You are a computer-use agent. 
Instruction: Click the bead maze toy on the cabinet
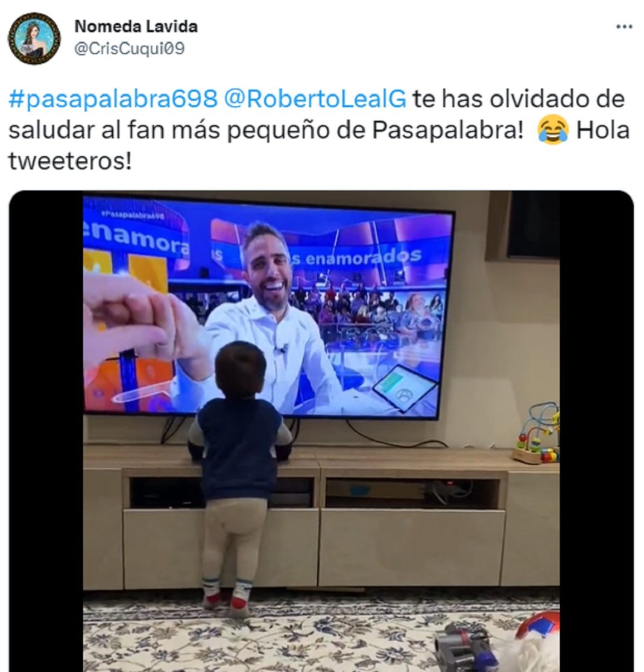[538, 434]
